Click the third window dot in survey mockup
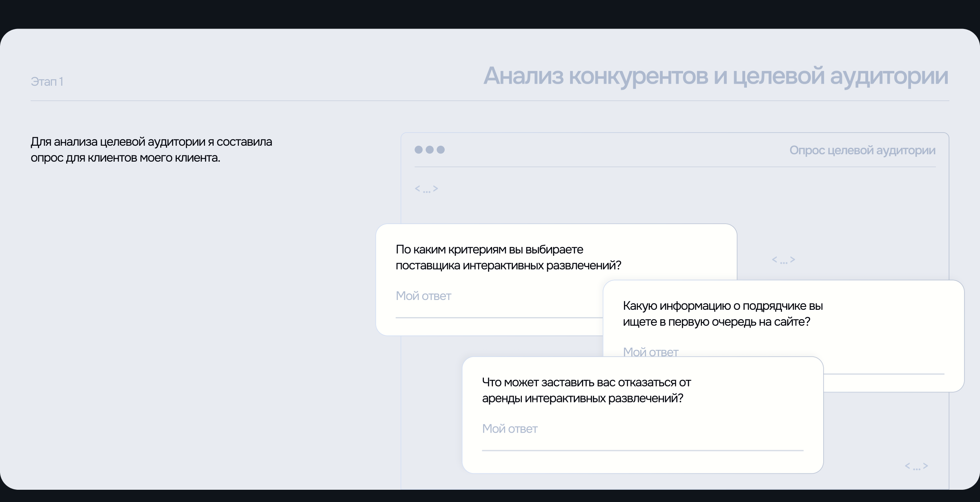980x502 pixels. coord(441,150)
